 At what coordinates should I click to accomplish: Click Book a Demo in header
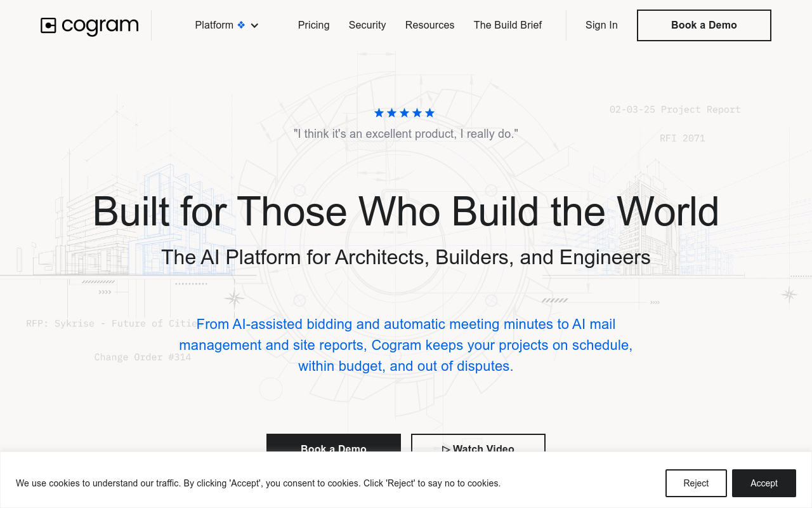[704, 25]
